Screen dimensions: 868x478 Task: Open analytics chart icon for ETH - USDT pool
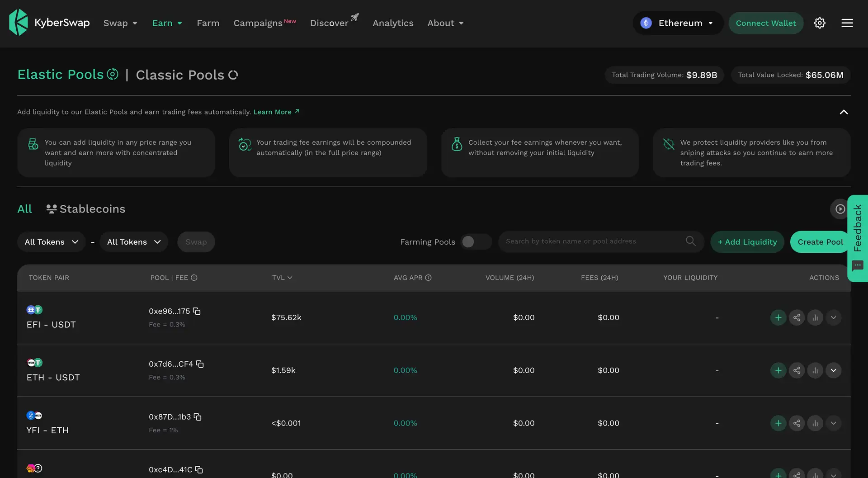[815, 370]
